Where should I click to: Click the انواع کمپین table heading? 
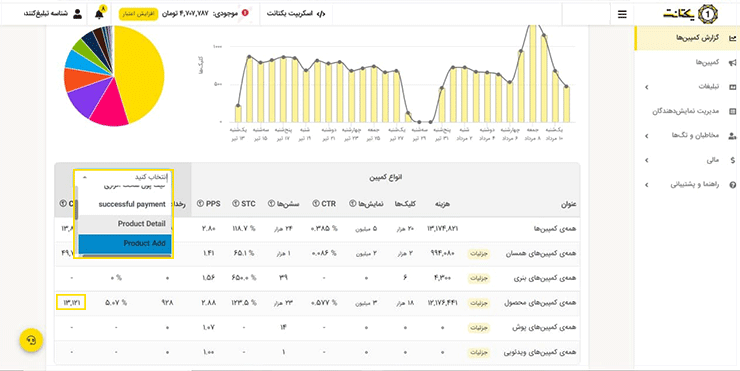pyautogui.click(x=386, y=177)
